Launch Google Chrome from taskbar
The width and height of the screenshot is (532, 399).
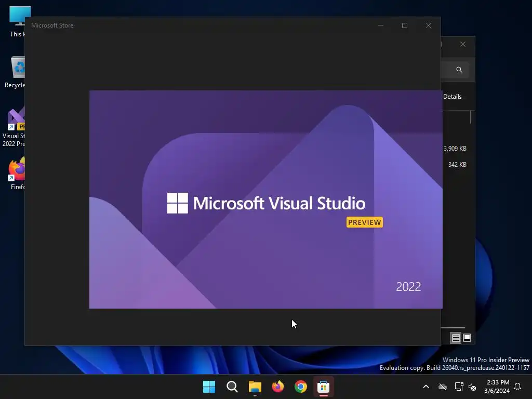pyautogui.click(x=301, y=387)
